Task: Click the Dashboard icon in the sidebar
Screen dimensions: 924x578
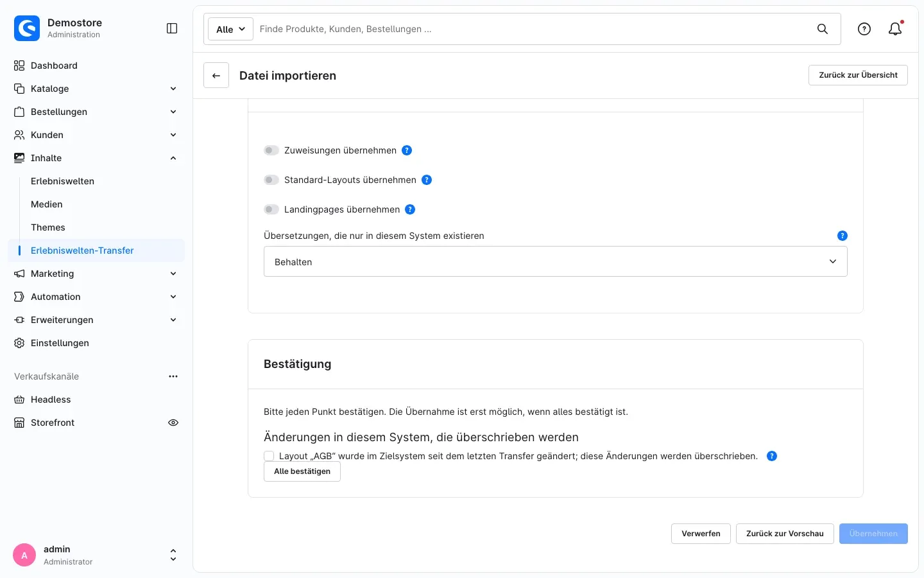Action: (19, 66)
